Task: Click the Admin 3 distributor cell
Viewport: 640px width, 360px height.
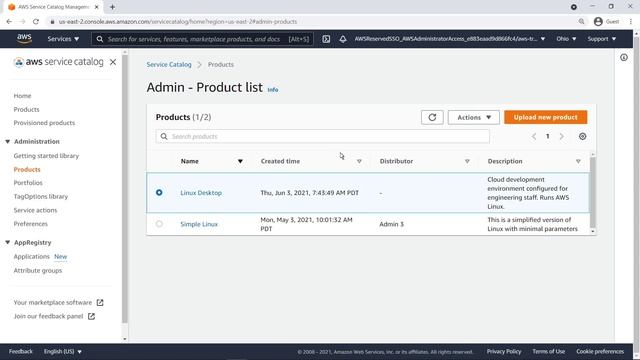Action: point(391,224)
